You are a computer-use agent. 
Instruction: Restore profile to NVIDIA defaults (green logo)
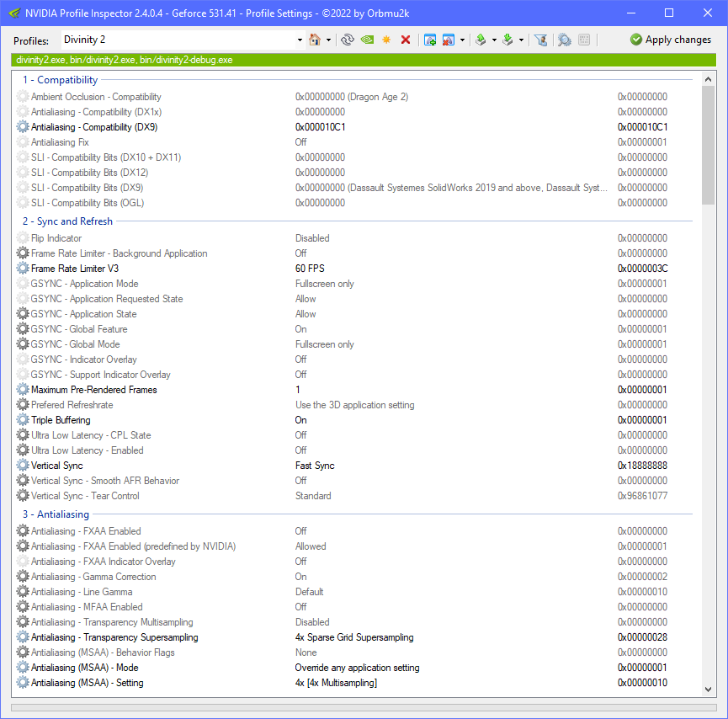(367, 40)
